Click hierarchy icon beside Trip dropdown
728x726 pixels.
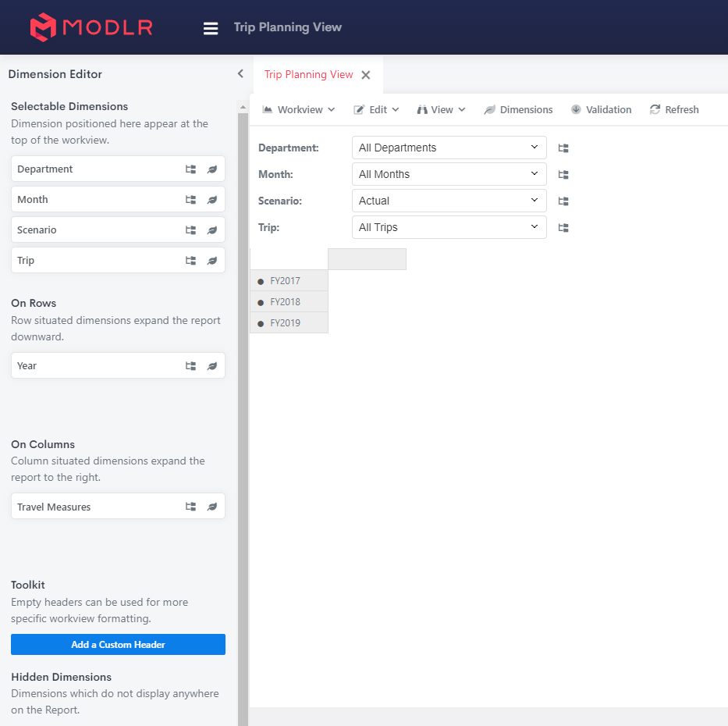coord(563,228)
